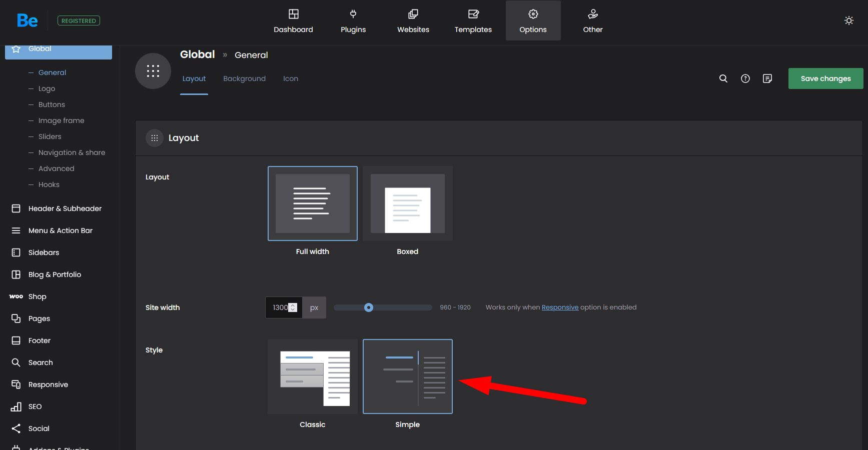Click the Save changes button
The image size is (868, 450).
[825, 78]
